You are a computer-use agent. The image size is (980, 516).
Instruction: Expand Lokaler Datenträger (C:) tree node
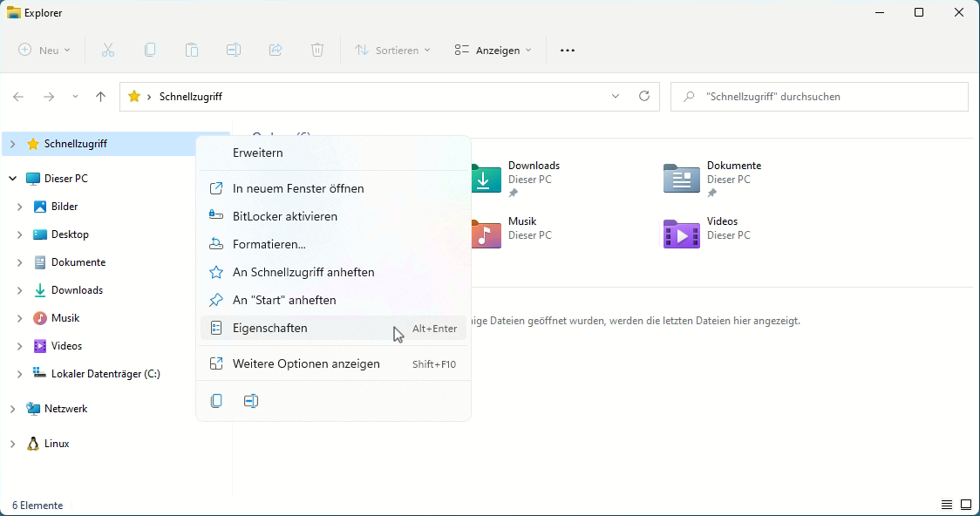pyautogui.click(x=19, y=374)
